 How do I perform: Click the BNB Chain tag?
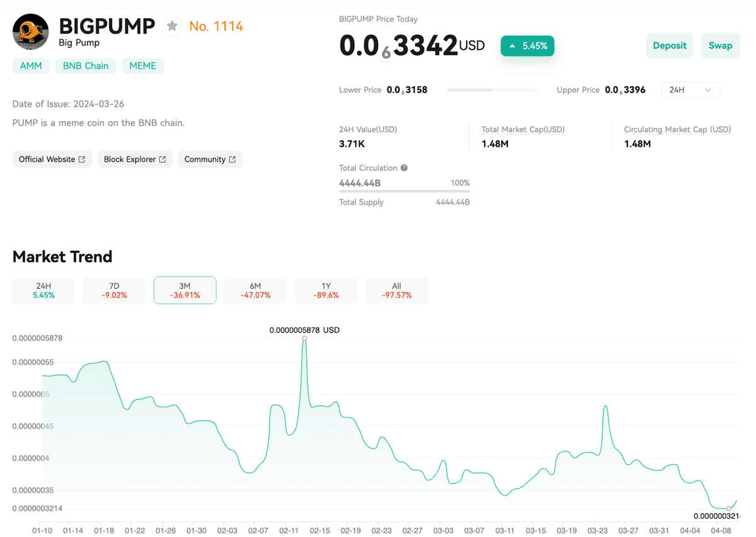point(86,66)
